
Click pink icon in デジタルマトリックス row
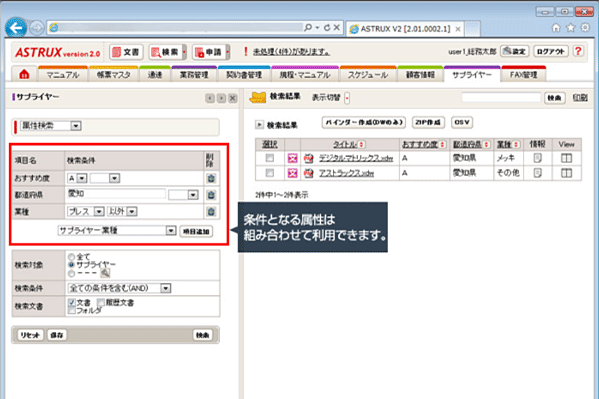click(x=292, y=158)
